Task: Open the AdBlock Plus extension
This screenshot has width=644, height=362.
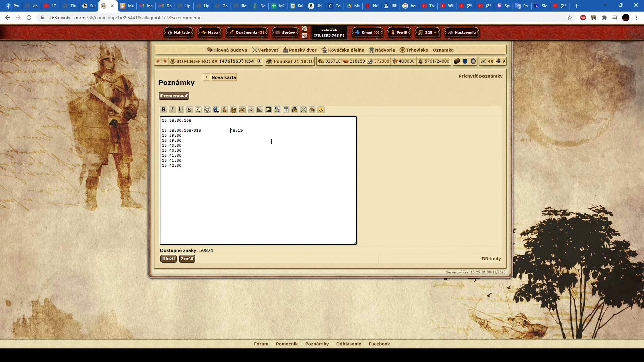Action: click(583, 17)
